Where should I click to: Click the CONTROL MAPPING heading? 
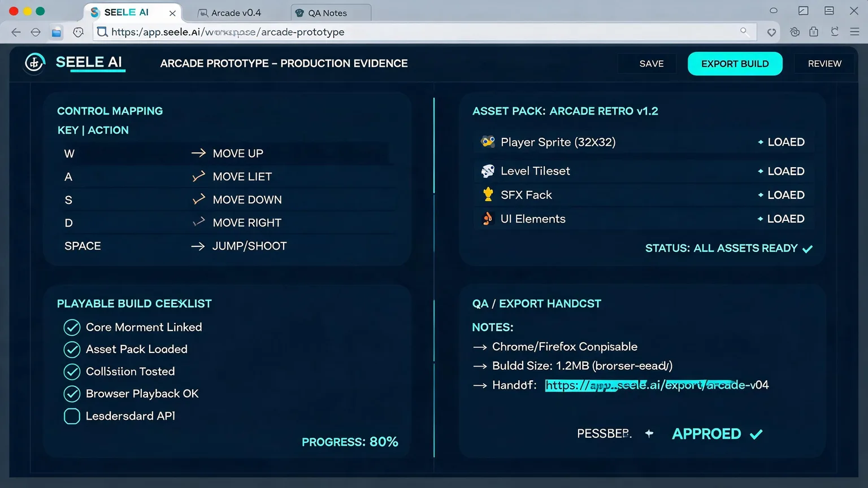click(x=110, y=111)
